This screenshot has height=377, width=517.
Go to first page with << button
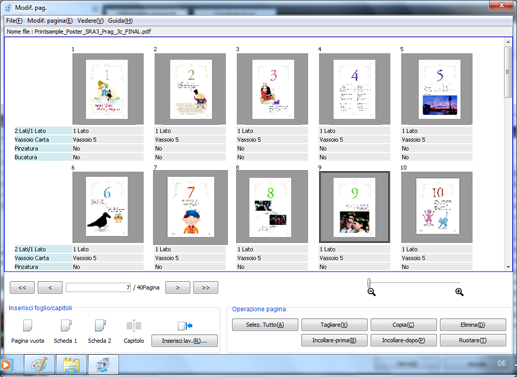22,288
